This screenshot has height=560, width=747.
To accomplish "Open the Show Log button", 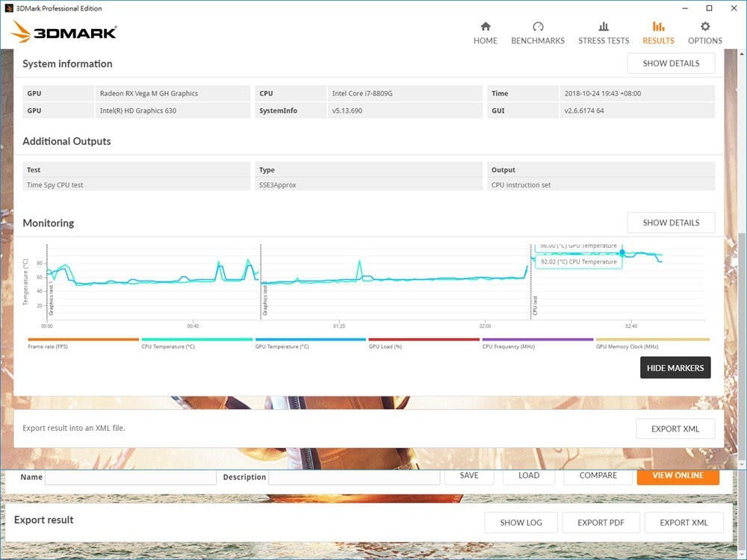I will 521,523.
